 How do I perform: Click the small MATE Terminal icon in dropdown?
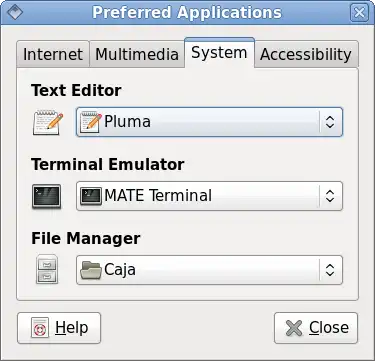point(91,196)
